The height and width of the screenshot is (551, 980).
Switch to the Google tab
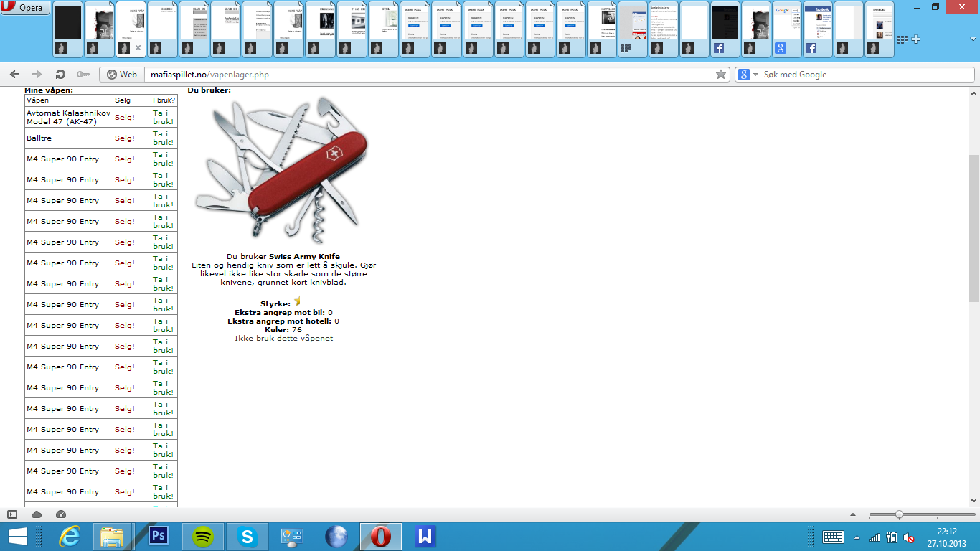tap(786, 29)
